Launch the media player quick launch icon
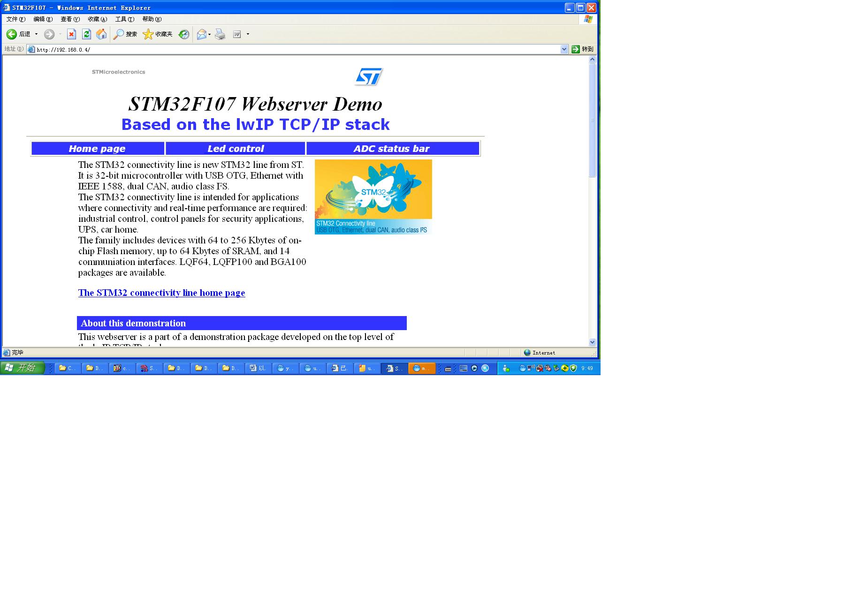The height and width of the screenshot is (596, 868). pos(474,369)
